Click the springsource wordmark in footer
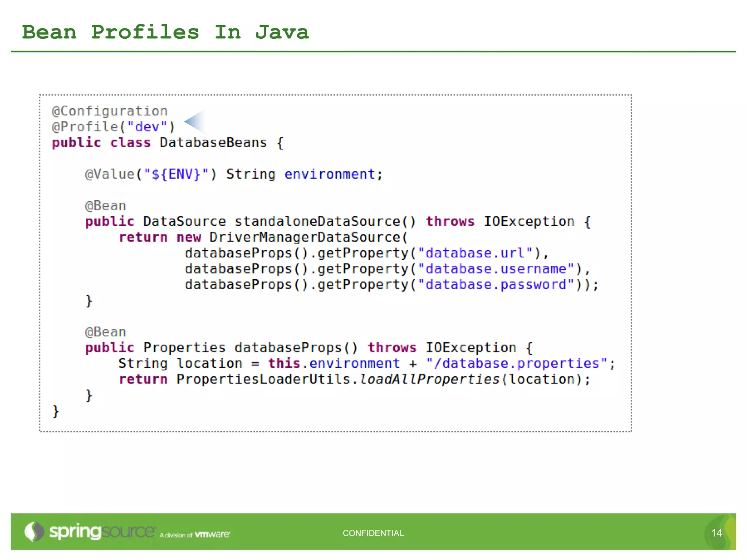Screen dimensions: 747x560 click(102, 532)
